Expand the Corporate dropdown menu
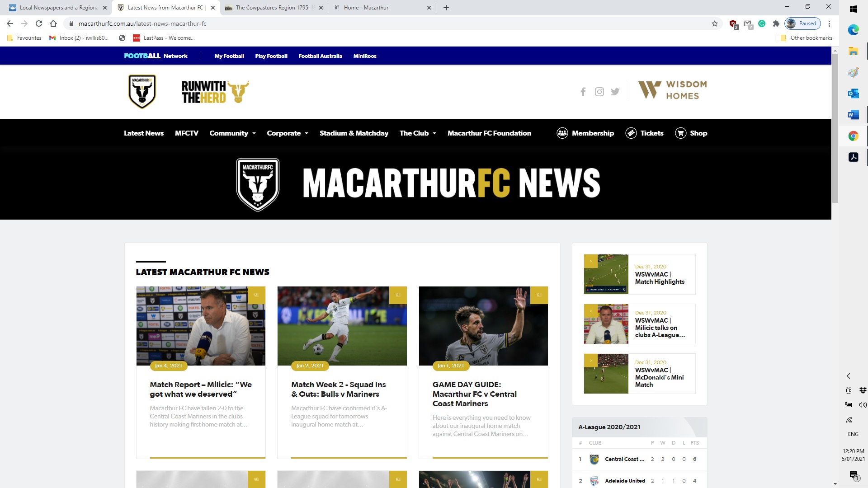This screenshot has width=868, height=488. point(287,133)
